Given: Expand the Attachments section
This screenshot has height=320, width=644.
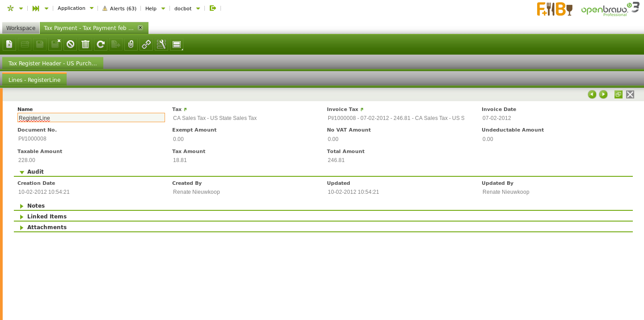Looking at the screenshot, I should pos(22,227).
